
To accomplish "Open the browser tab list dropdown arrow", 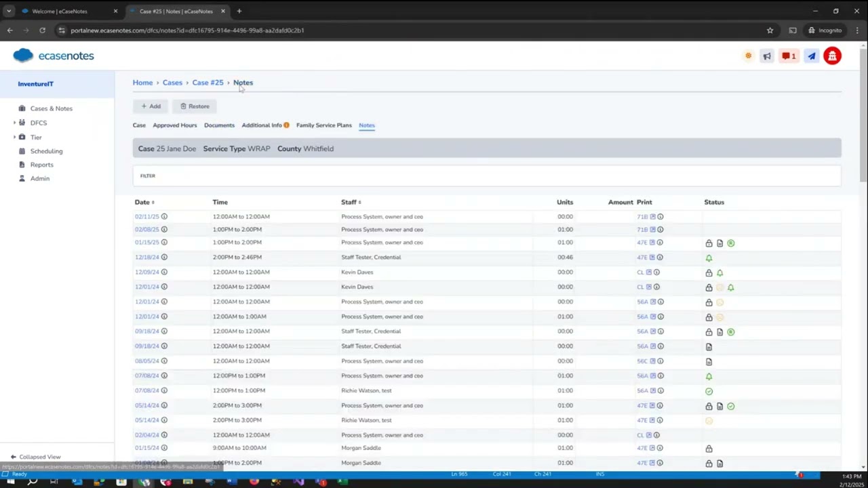I will coord(8,11).
